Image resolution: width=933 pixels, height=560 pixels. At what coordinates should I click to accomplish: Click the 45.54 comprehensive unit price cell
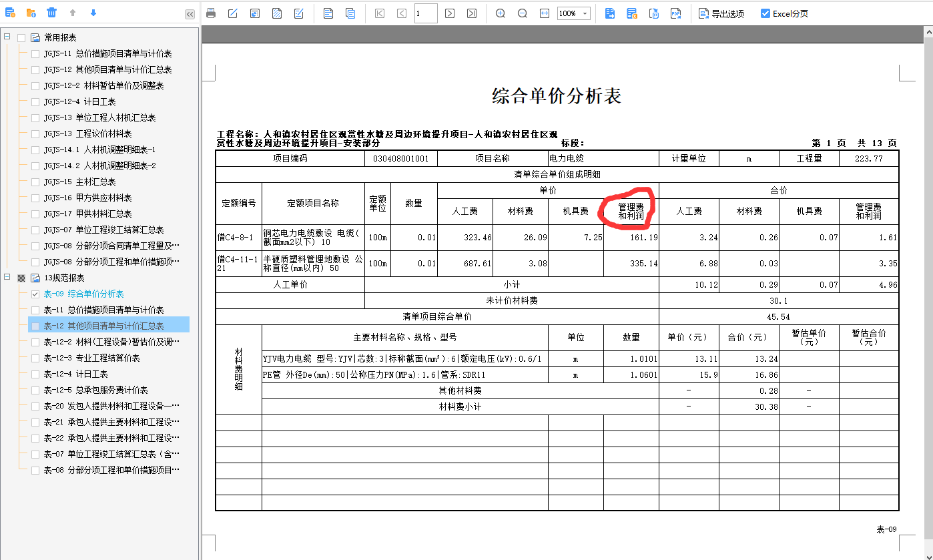click(x=779, y=316)
